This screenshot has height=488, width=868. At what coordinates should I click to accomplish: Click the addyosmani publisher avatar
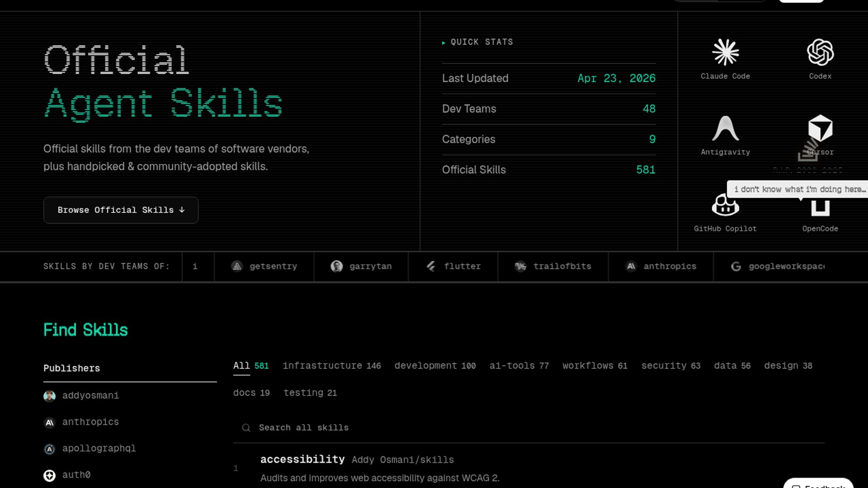click(x=49, y=396)
